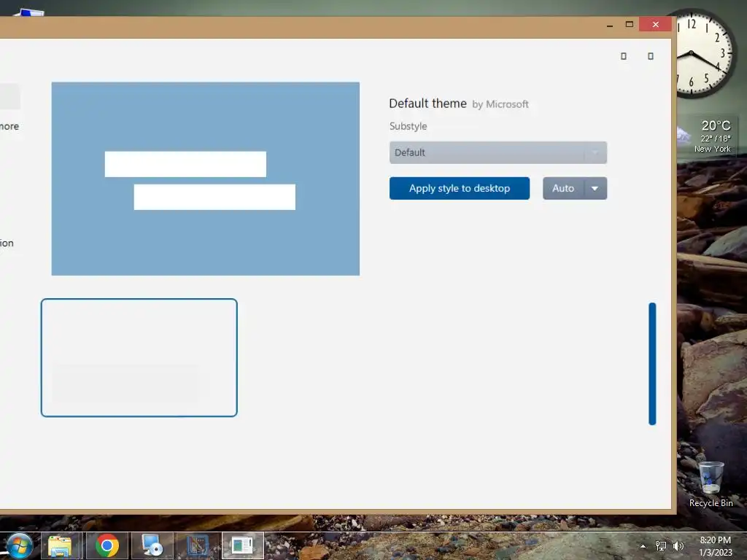Click the Default theme title text
The width and height of the screenshot is (747, 560).
427,104
